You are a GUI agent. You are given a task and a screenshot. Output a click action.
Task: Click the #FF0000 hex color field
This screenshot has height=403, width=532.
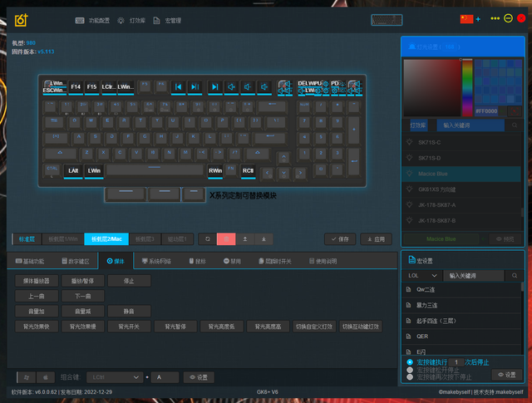486,111
